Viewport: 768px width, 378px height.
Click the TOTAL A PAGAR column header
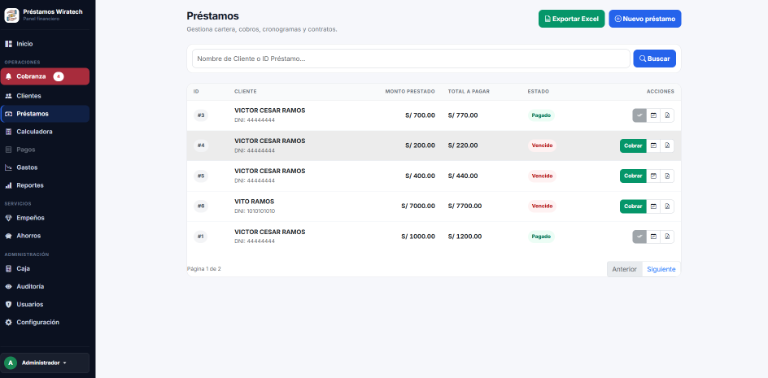pyautogui.click(x=469, y=92)
